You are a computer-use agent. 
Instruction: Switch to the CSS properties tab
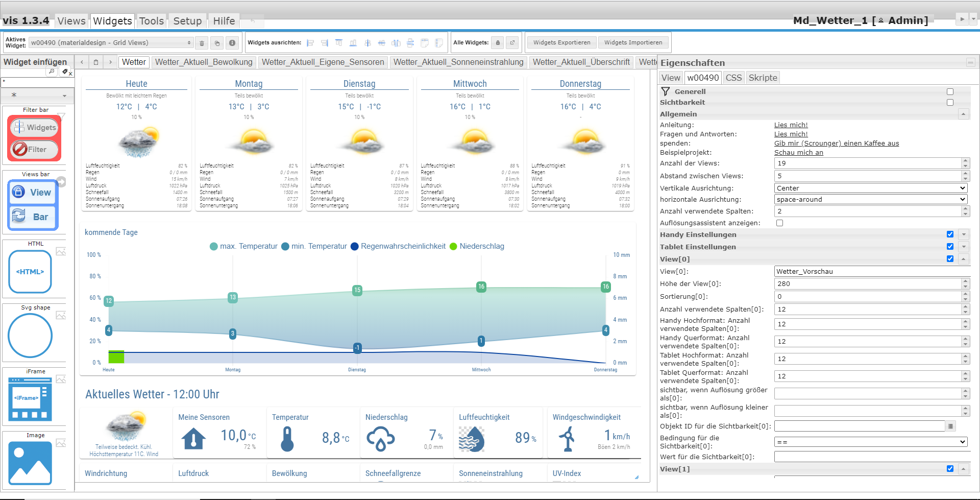[733, 78]
